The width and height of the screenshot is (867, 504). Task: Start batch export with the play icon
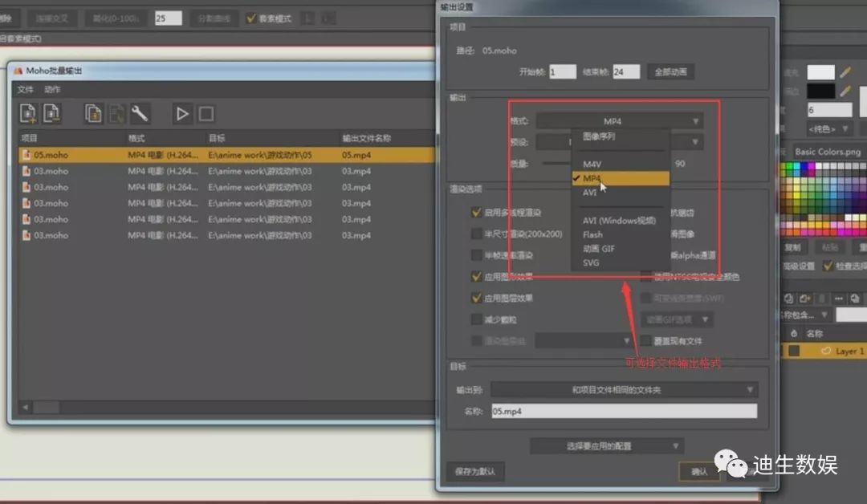(x=182, y=114)
